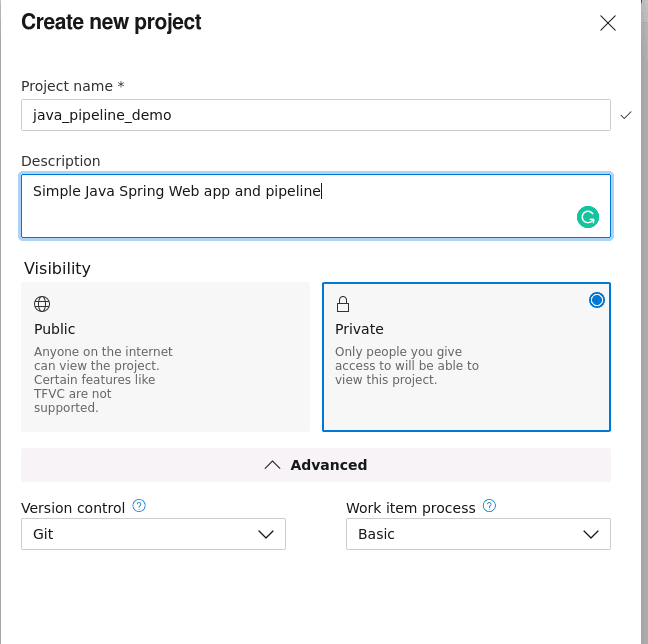648x644 pixels.
Task: Click the Visibility section heading
Action: coord(57,269)
